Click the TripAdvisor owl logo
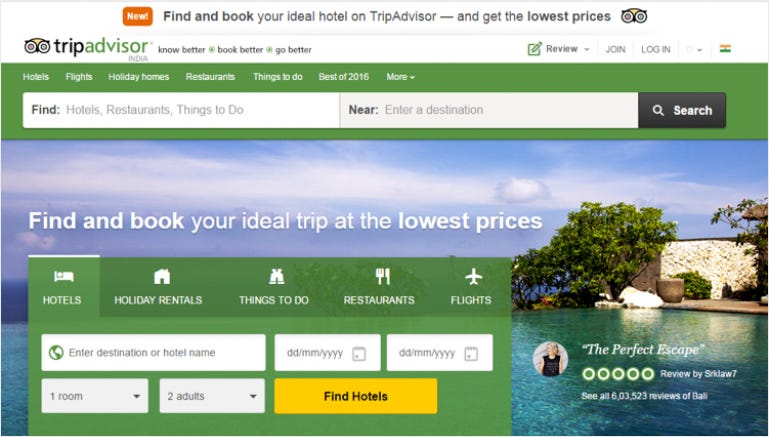This screenshot has width=769, height=437. tap(37, 47)
